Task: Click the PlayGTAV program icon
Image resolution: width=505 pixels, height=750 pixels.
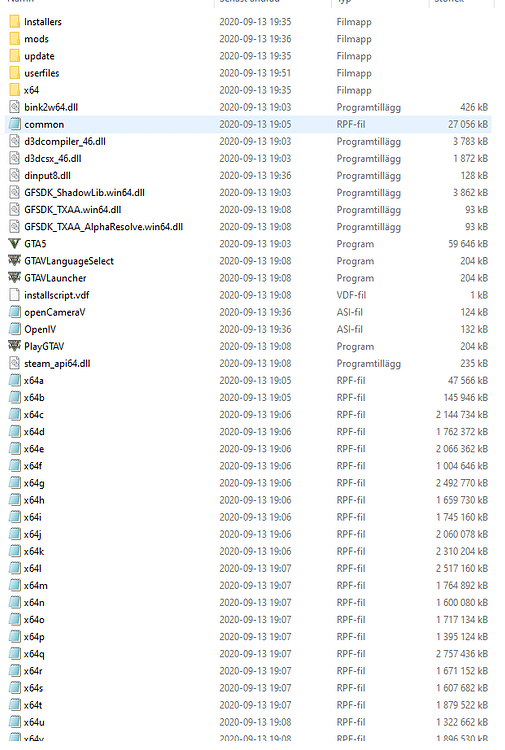Action: [15, 346]
